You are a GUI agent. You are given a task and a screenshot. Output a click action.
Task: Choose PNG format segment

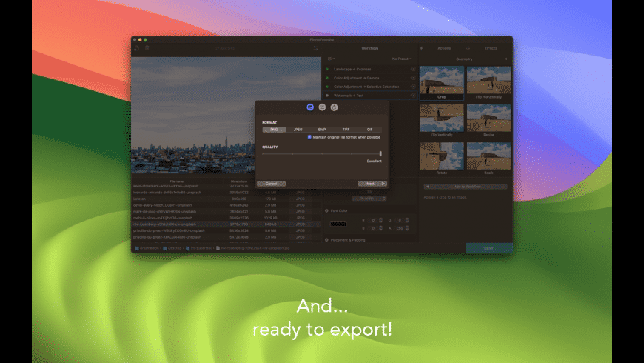click(x=275, y=130)
